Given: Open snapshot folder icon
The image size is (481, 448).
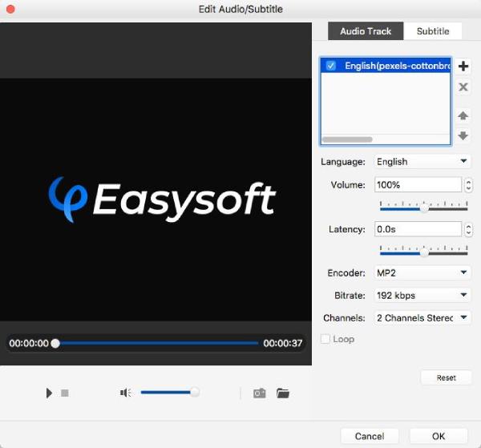Looking at the screenshot, I should pyautogui.click(x=282, y=393).
